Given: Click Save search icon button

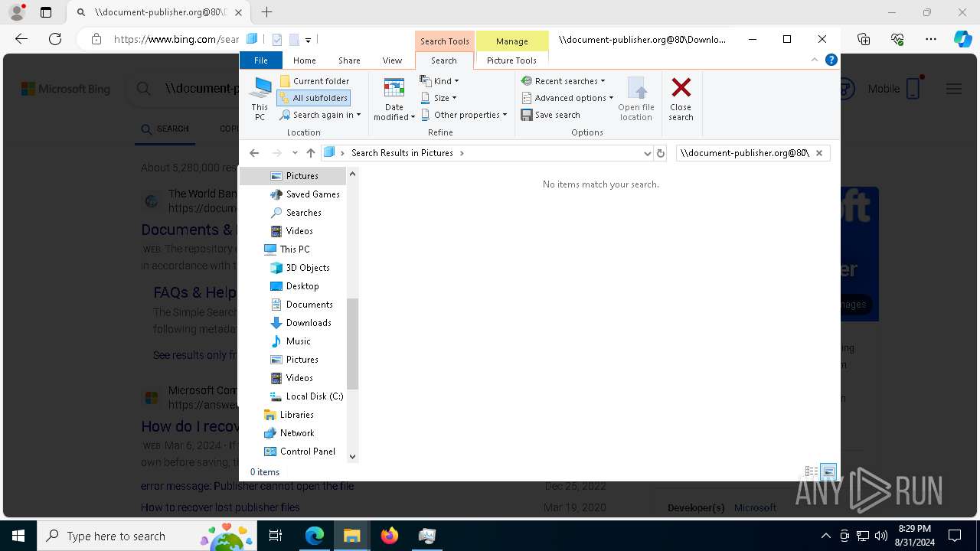Looking at the screenshot, I should [x=550, y=115].
